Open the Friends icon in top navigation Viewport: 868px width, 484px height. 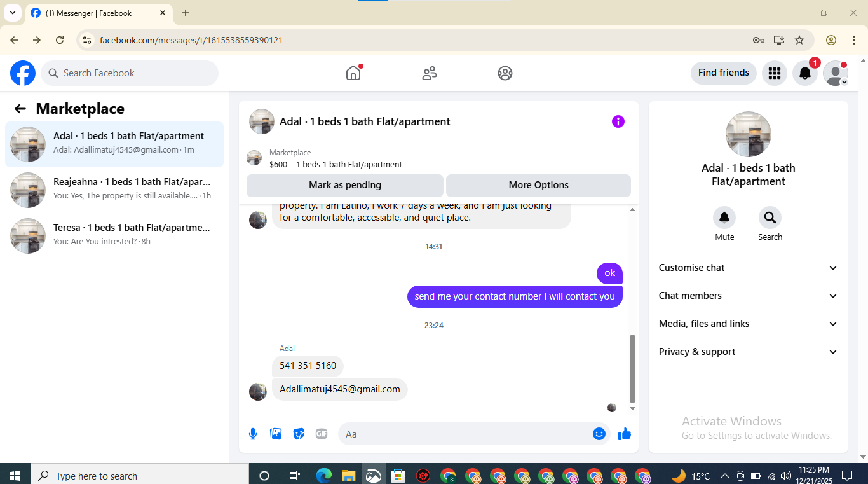[430, 73]
